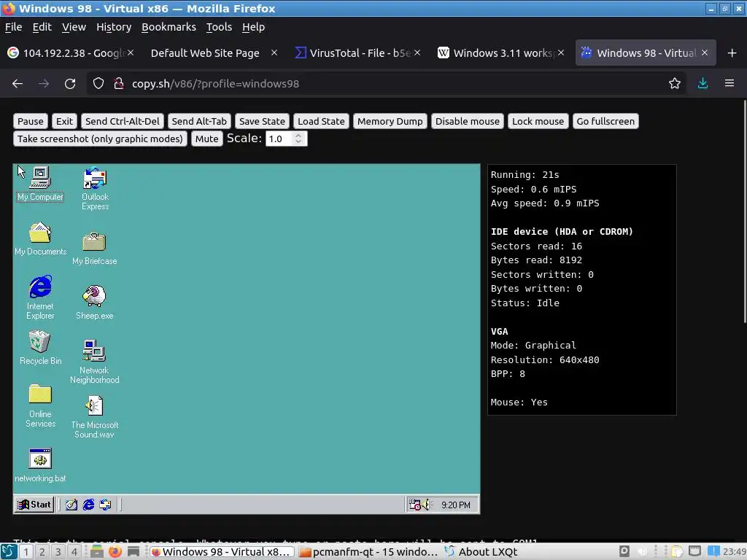Open the Firefox File menu
The image size is (747, 560).
tap(13, 27)
